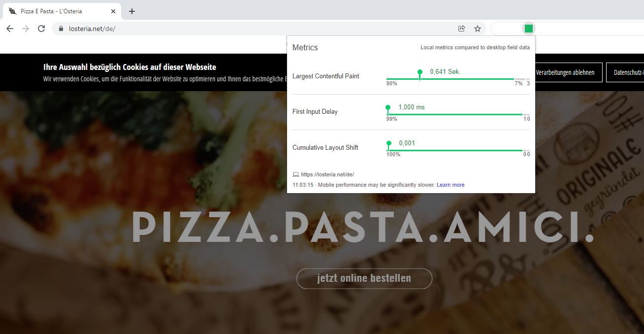
Task: Click the PIZZA.PASTA.AMICI. headline
Action: pos(363,228)
